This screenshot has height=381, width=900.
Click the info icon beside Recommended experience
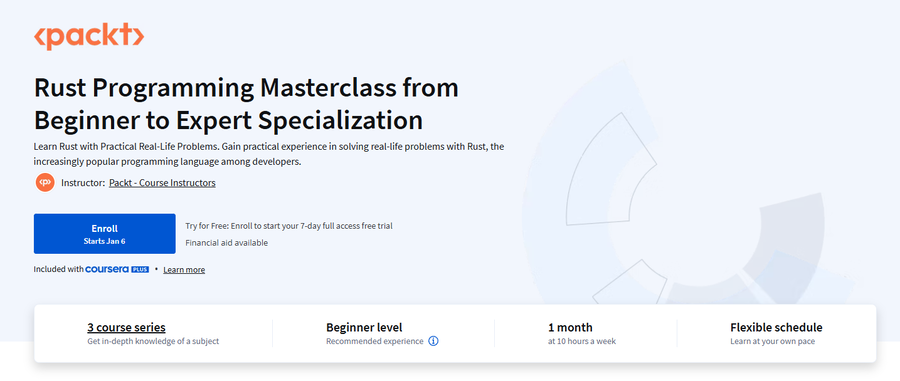tap(433, 341)
